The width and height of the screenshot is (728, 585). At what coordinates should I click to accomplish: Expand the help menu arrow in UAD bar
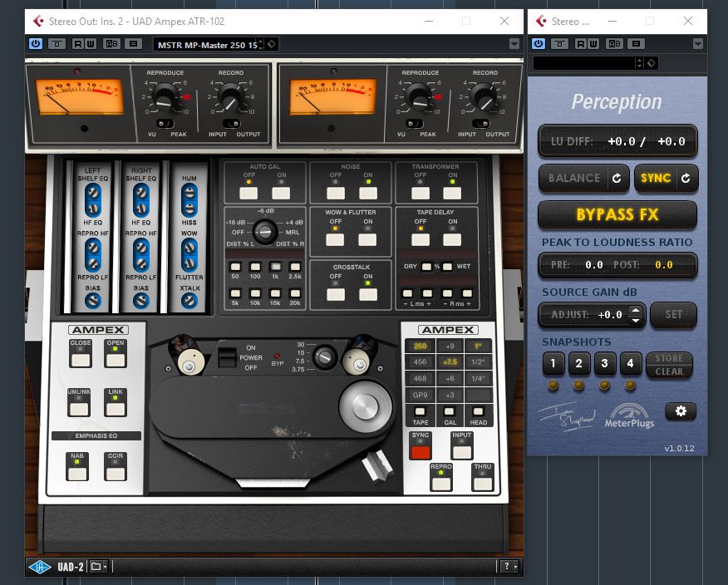515,567
